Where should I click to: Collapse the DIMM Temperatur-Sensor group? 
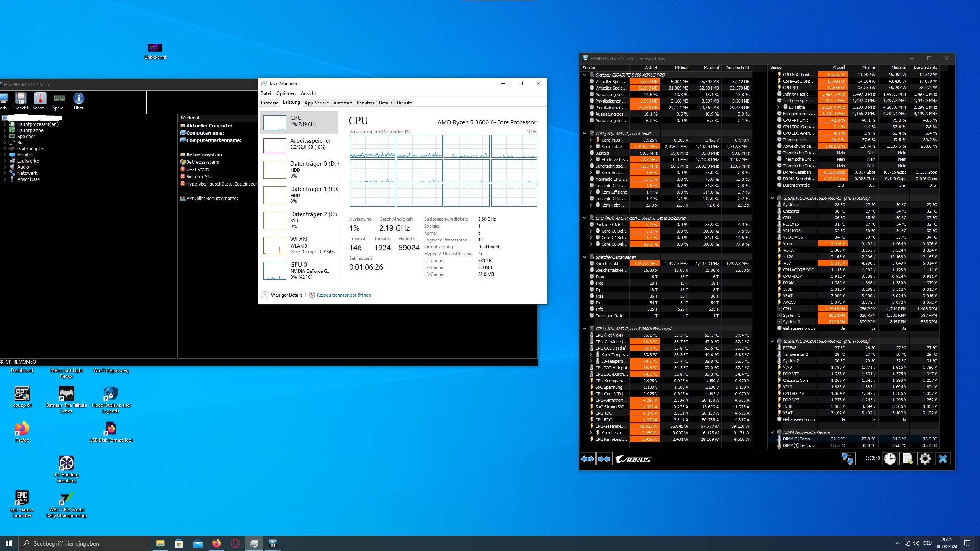click(772, 432)
